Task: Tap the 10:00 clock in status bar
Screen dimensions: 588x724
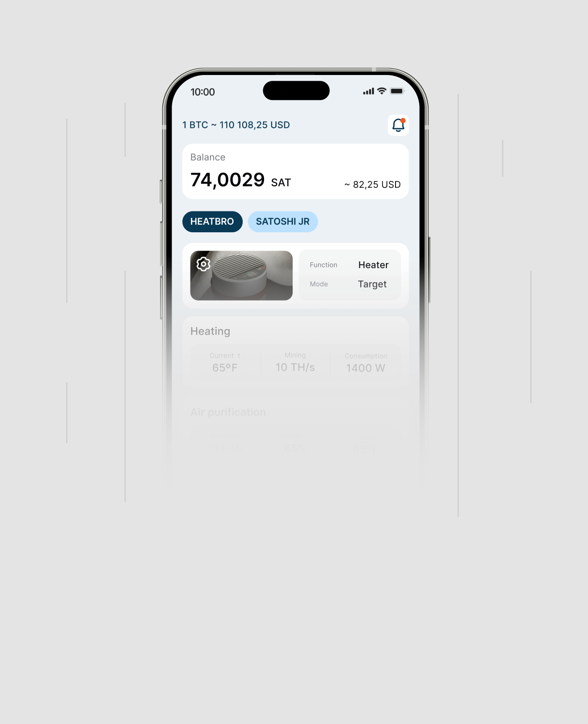Action: [203, 92]
